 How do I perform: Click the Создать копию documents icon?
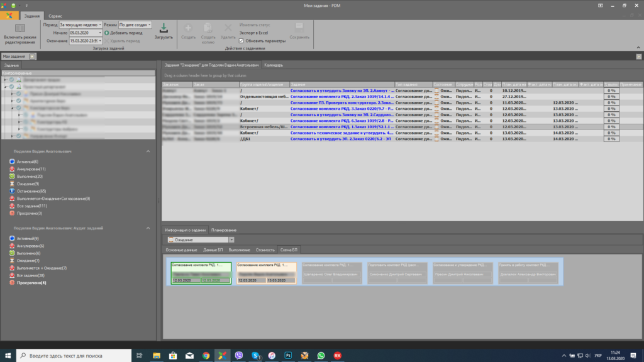208,28
